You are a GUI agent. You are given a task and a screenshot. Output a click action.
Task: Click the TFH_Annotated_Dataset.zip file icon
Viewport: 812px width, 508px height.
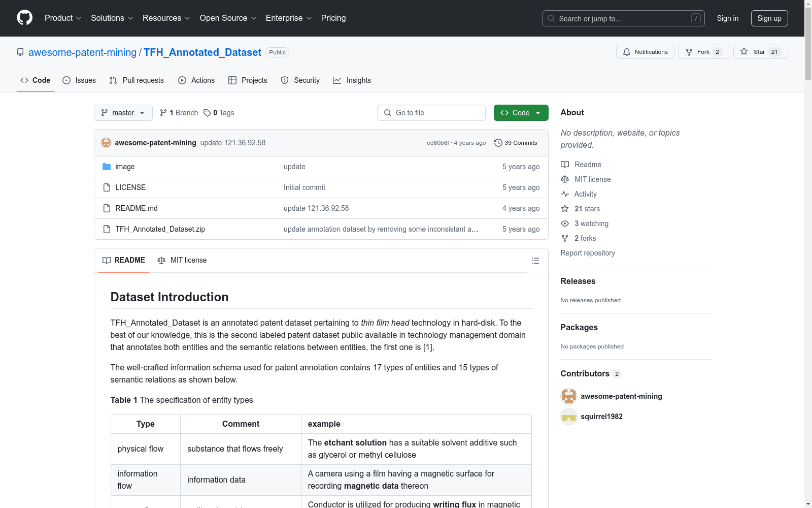(x=107, y=229)
